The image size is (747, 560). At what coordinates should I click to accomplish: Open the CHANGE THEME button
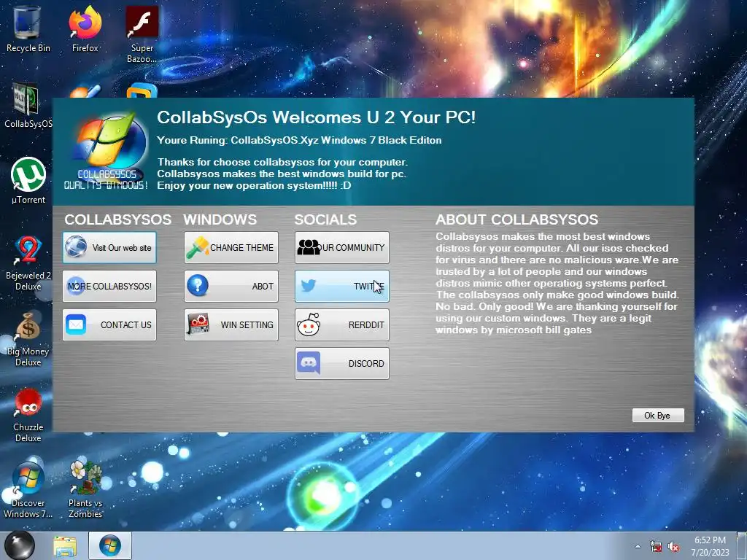[x=231, y=248]
